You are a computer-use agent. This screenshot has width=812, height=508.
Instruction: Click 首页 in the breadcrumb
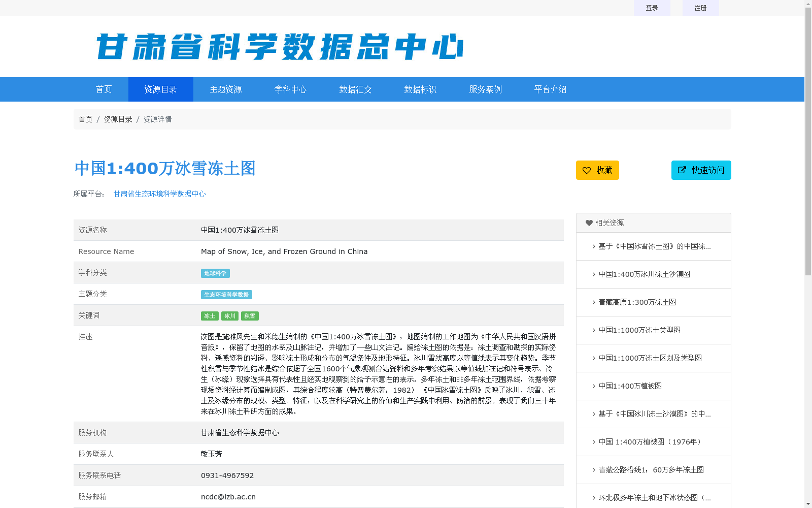tap(85, 119)
